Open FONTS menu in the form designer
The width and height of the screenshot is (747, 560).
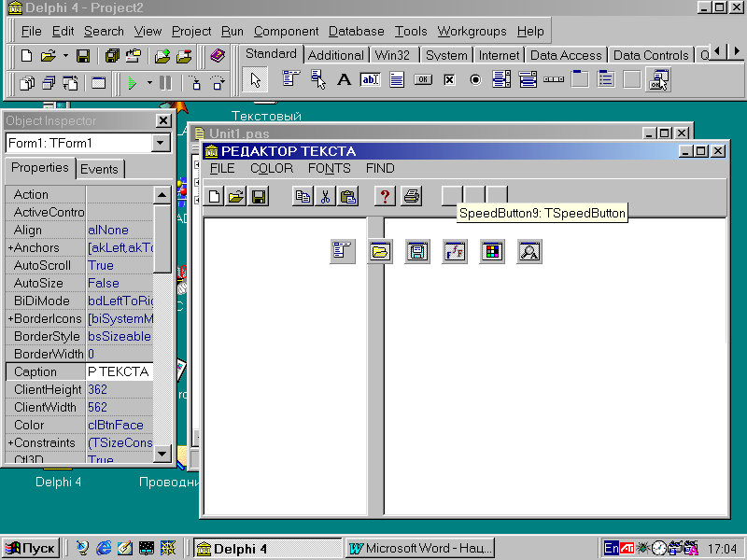(330, 169)
